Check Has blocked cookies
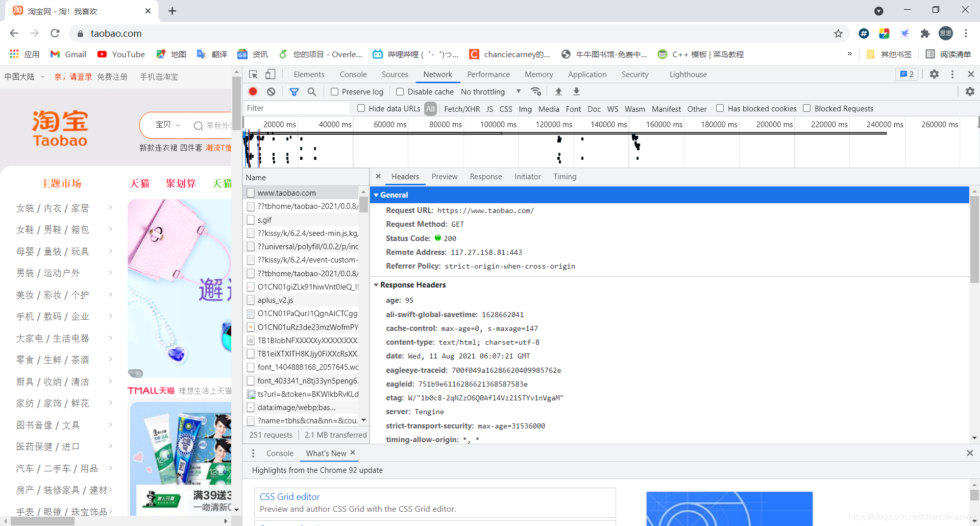 click(720, 108)
